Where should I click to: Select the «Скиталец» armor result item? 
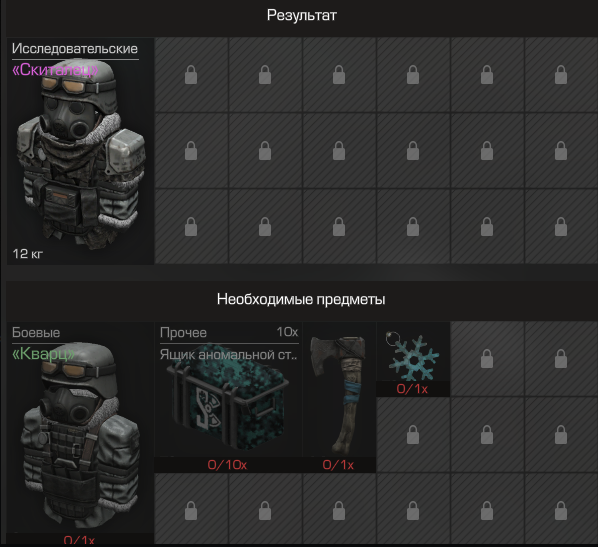tap(80, 151)
